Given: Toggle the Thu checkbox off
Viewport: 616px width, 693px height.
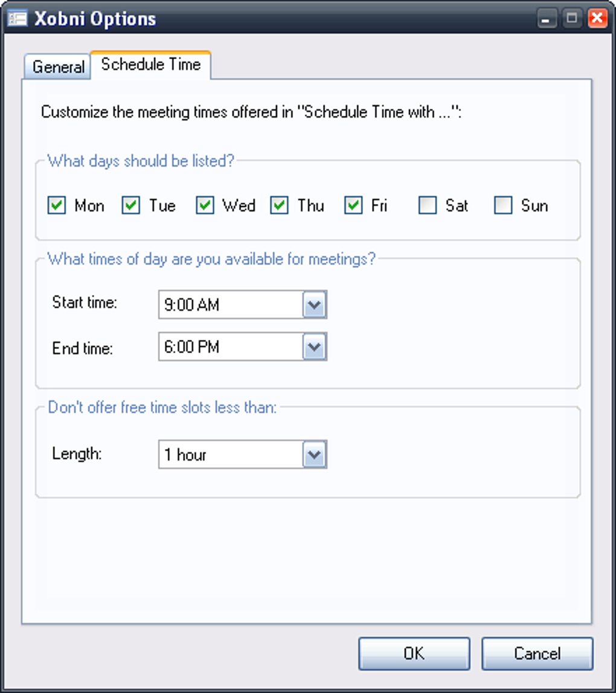Looking at the screenshot, I should (280, 205).
